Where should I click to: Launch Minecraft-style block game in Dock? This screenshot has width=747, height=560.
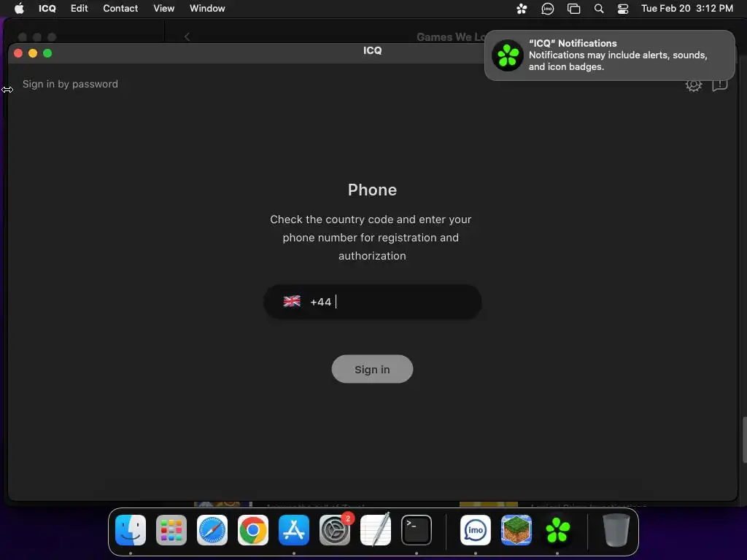[x=516, y=530]
